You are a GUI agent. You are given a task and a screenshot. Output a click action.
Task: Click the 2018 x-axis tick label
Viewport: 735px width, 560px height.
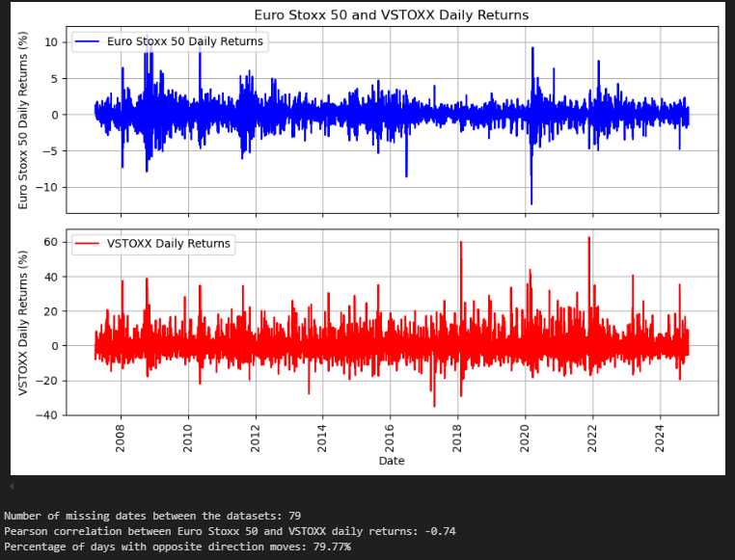coord(457,439)
